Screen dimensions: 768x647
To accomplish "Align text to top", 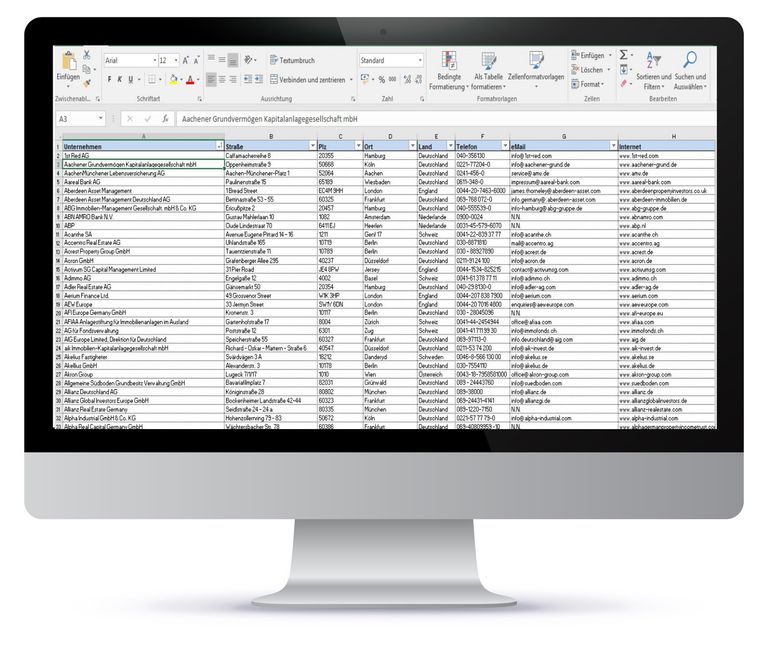I will point(211,58).
